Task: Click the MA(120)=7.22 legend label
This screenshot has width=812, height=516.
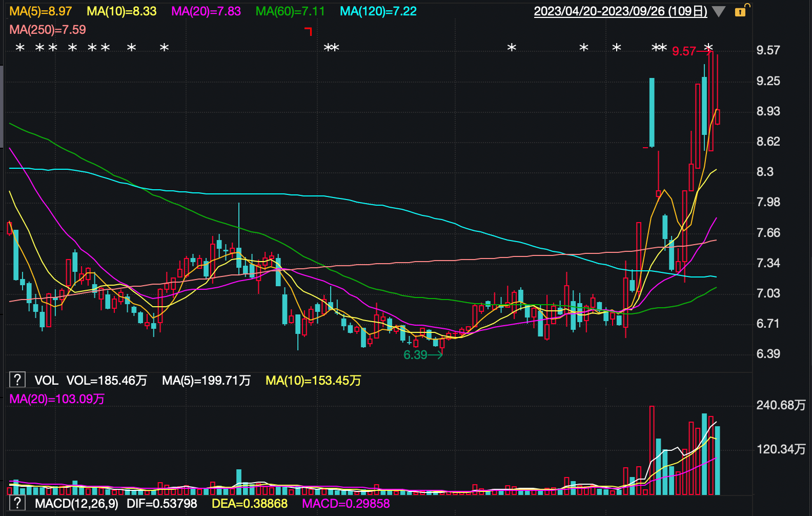Action: pyautogui.click(x=378, y=11)
